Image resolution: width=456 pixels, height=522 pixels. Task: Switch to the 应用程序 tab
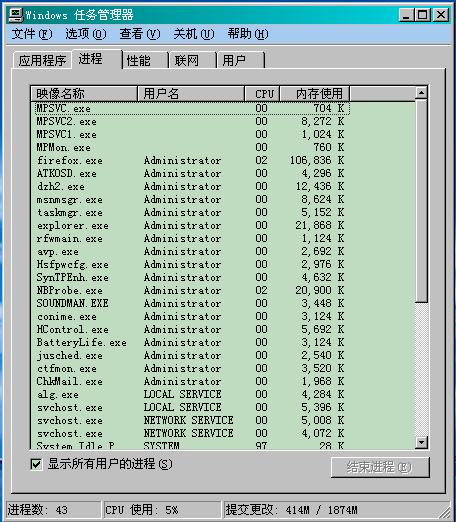pos(42,60)
